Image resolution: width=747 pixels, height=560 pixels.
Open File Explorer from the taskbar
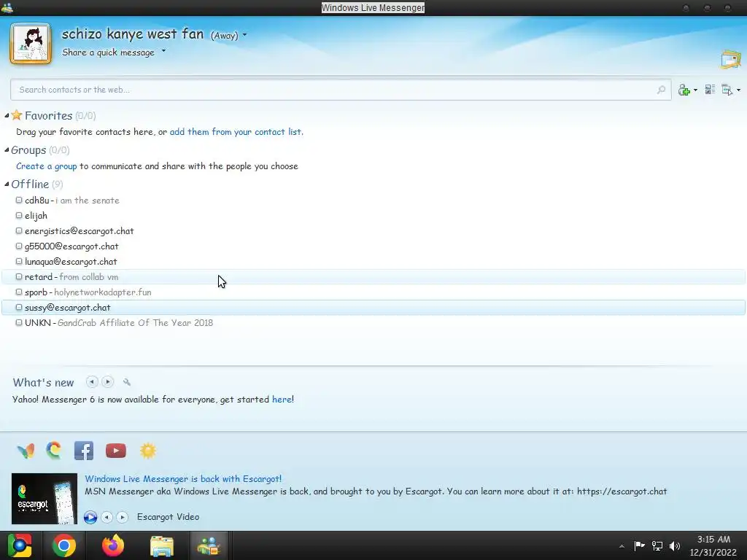pyautogui.click(x=162, y=545)
